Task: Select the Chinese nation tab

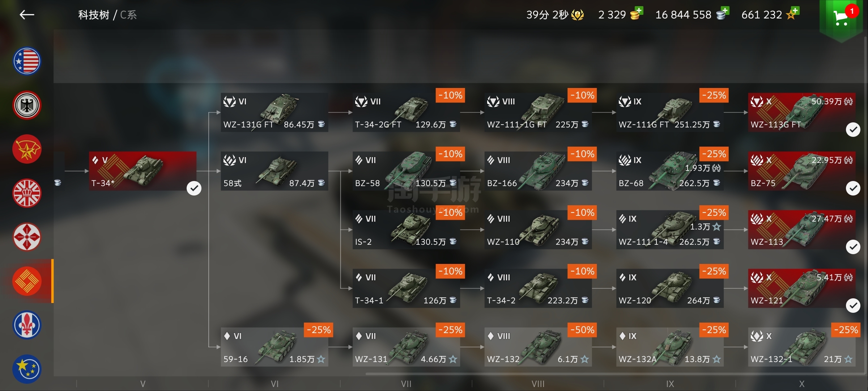Action: click(x=27, y=281)
